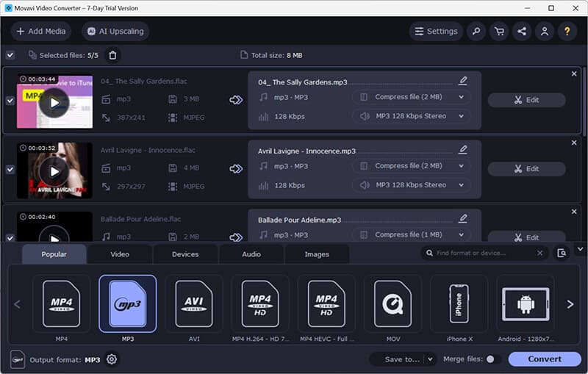Toggle the select all files checkbox

click(x=10, y=55)
